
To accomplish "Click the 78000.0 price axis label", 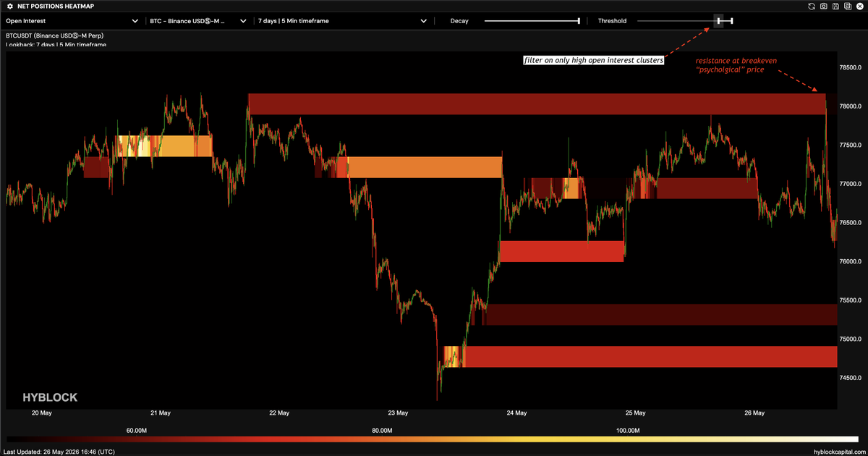I will pos(851,106).
